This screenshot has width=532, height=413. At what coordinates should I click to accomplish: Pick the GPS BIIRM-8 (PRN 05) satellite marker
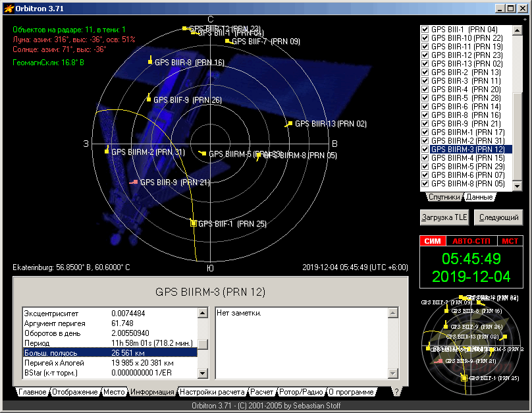point(259,155)
